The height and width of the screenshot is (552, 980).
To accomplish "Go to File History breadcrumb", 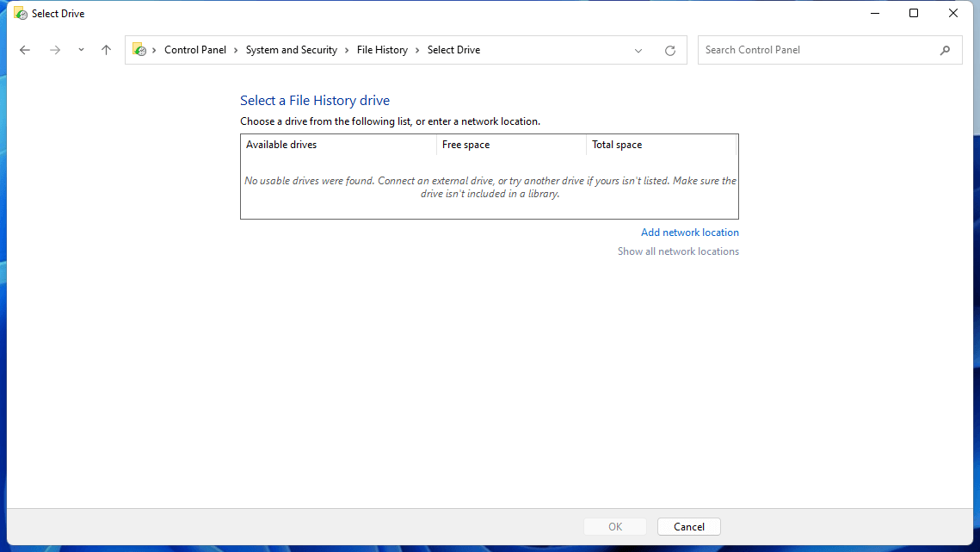I will tap(382, 50).
